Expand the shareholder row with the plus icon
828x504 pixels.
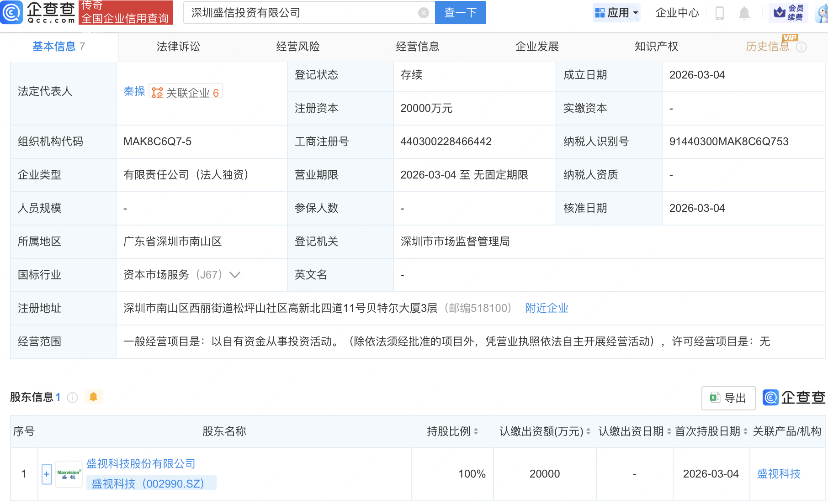click(x=46, y=474)
